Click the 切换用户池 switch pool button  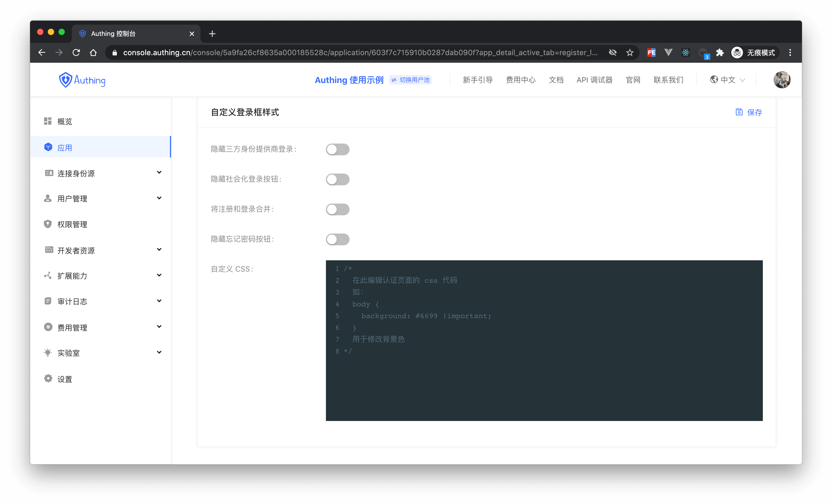tap(410, 80)
